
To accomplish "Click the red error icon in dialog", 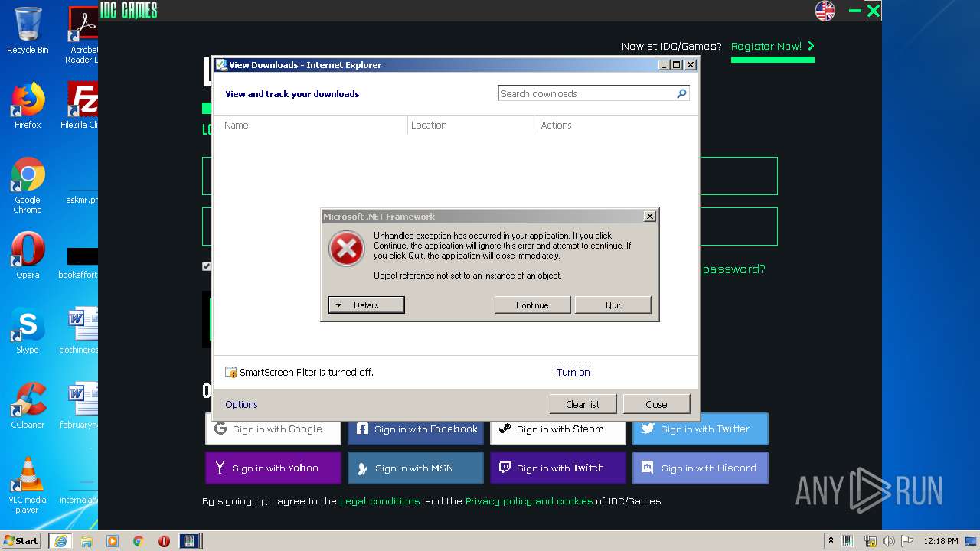I will pos(347,249).
